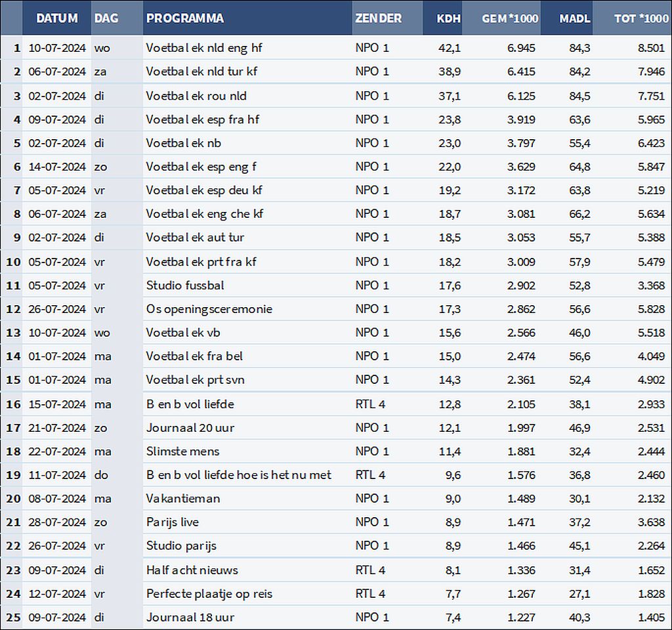Click MADL value 66,2
Screen dimensions: 672x630
(579, 214)
